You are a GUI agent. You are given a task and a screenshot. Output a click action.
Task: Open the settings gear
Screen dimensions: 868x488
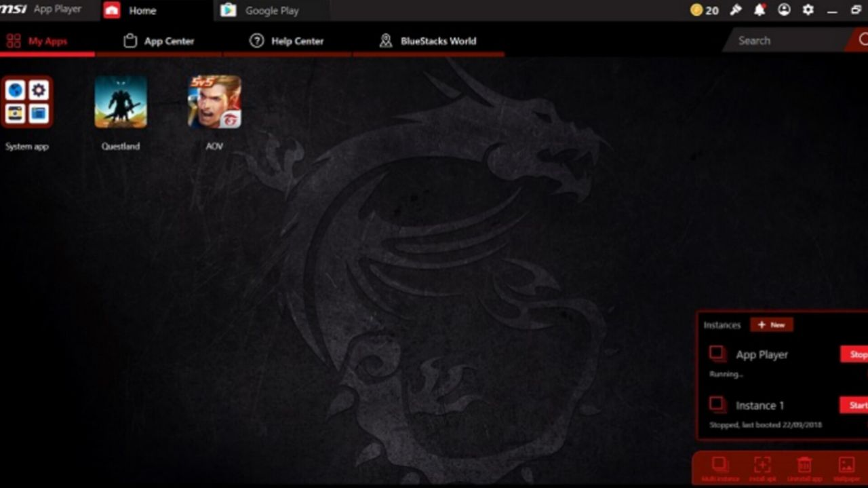click(x=808, y=10)
